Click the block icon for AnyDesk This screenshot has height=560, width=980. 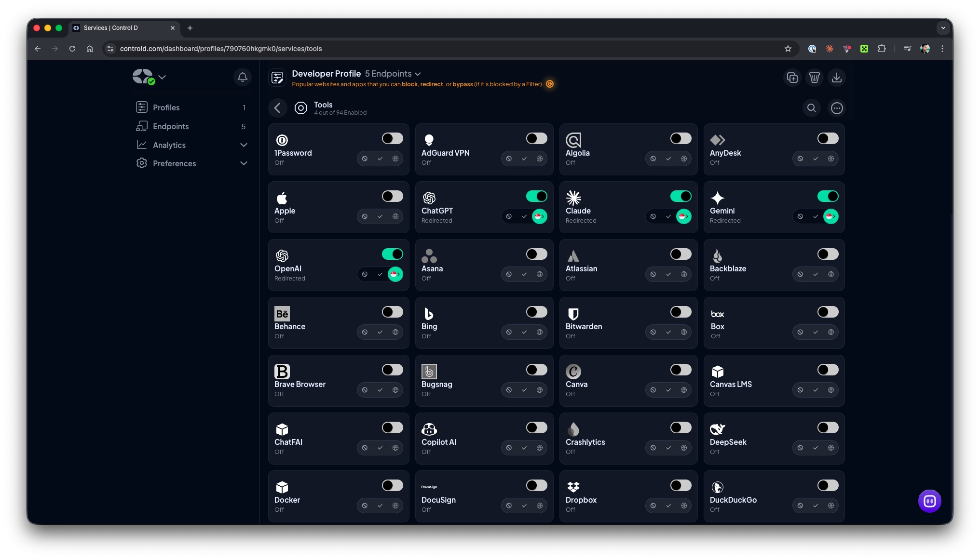[800, 159]
